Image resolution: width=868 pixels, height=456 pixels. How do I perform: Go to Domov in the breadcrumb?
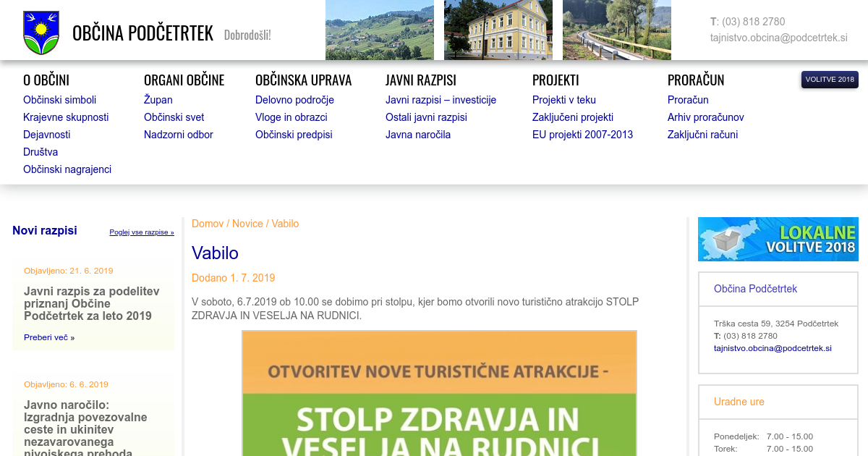208,224
